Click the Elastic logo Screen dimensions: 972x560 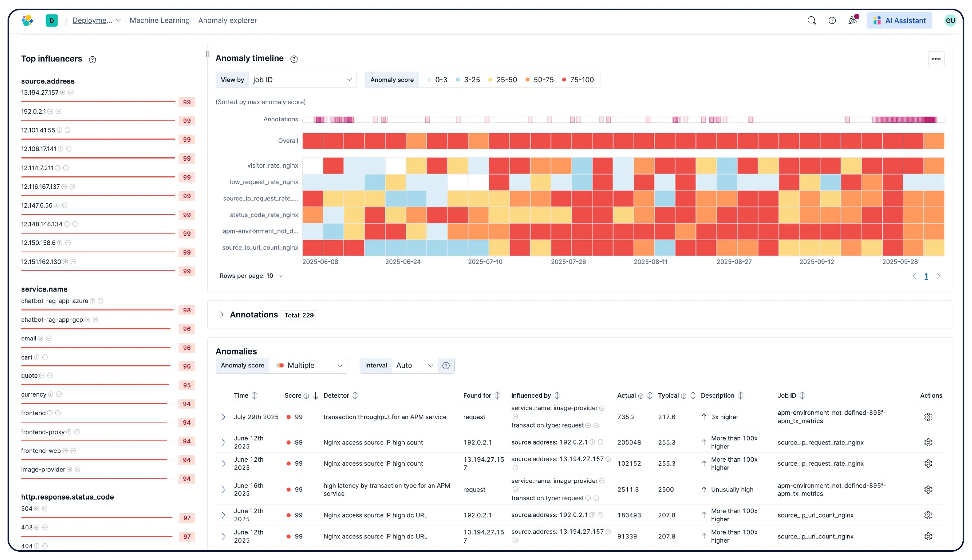27,21
